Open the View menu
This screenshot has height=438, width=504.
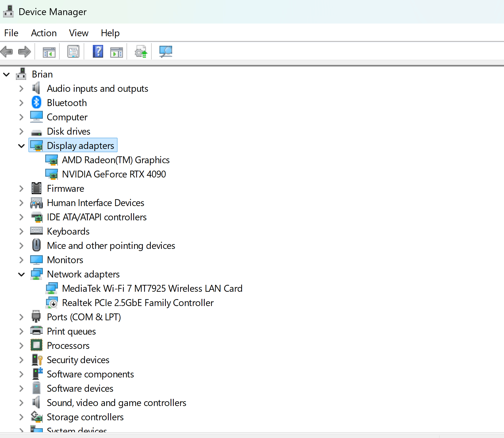(79, 33)
